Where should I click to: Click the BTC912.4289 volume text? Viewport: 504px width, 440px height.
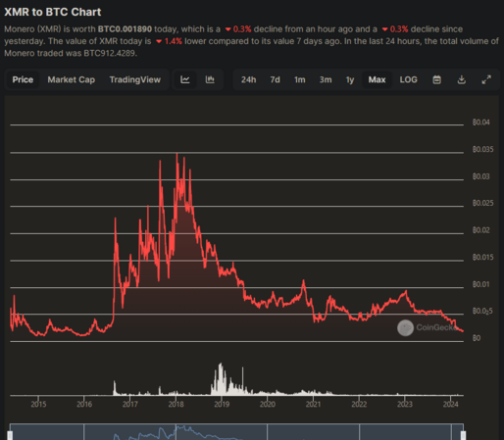click(110, 53)
